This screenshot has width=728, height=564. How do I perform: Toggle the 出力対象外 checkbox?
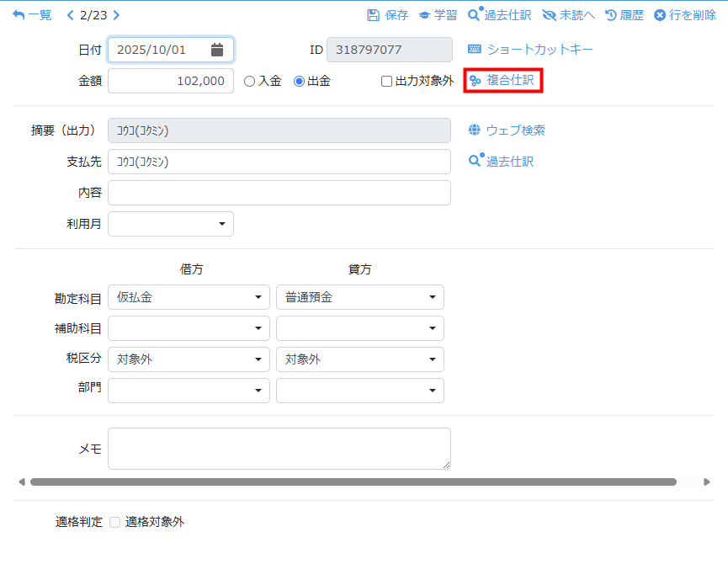click(386, 82)
